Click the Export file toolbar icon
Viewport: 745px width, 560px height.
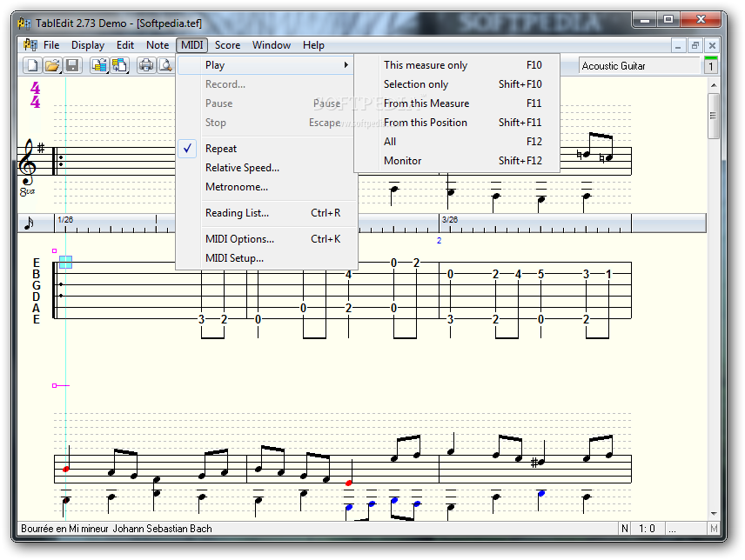(x=118, y=65)
